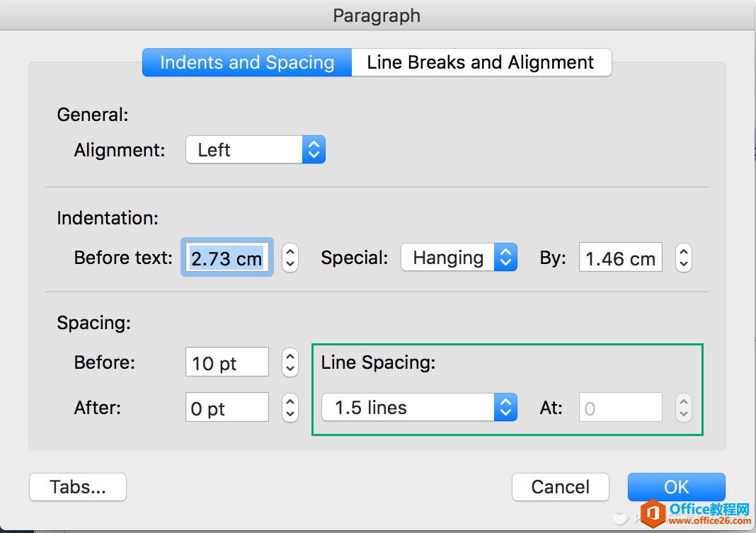Image resolution: width=756 pixels, height=533 pixels.
Task: Confirm settings with OK button
Action: [676, 487]
